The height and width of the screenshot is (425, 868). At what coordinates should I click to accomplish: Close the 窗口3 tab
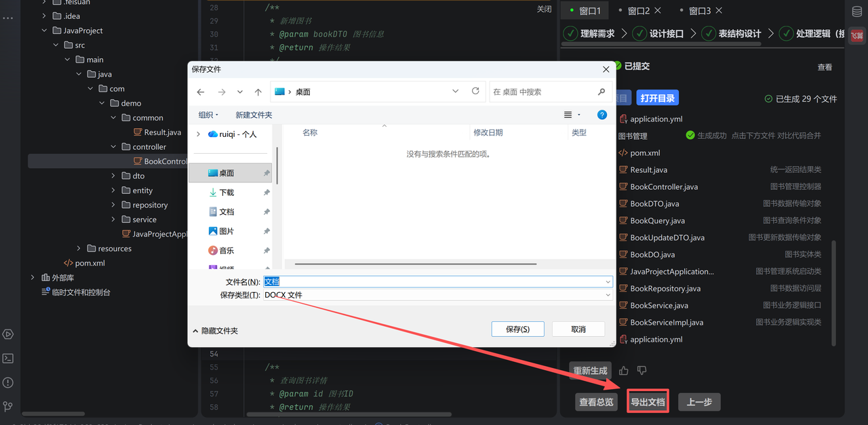click(719, 10)
